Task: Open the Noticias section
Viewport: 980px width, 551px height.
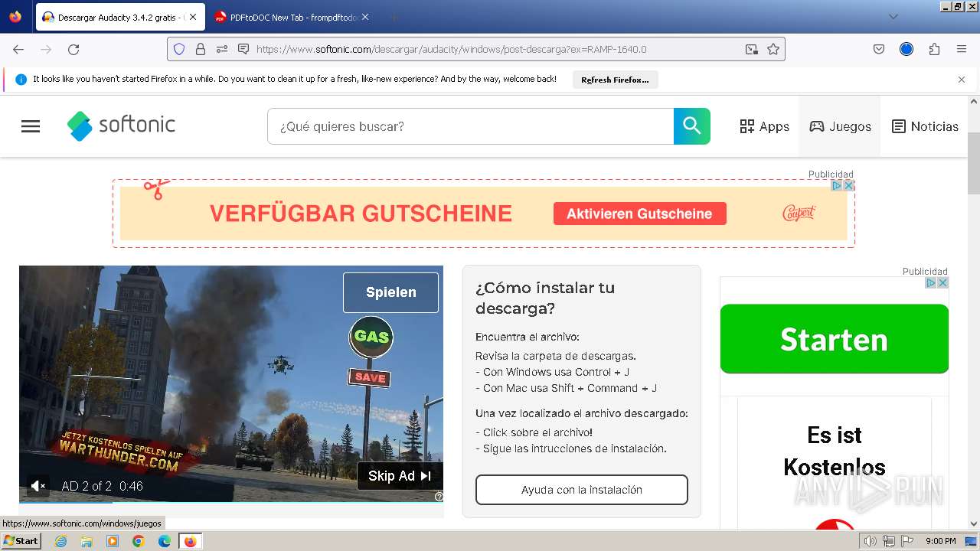Action: [925, 126]
